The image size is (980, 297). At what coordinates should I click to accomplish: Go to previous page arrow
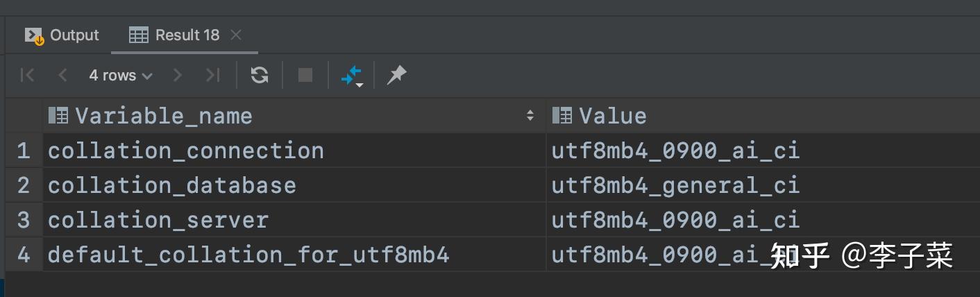(62, 75)
